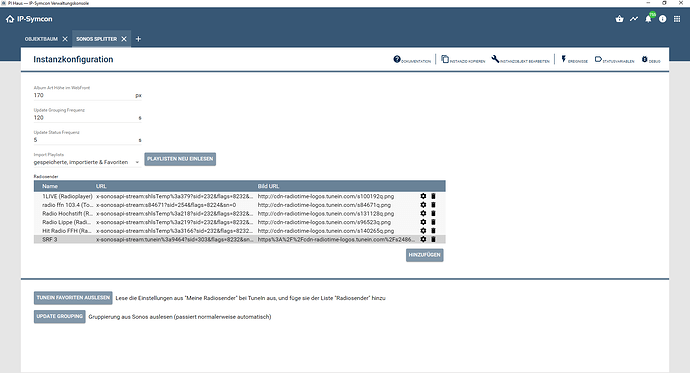The image size is (690, 373).
Task: Open notifications bell icon
Action: (648, 19)
